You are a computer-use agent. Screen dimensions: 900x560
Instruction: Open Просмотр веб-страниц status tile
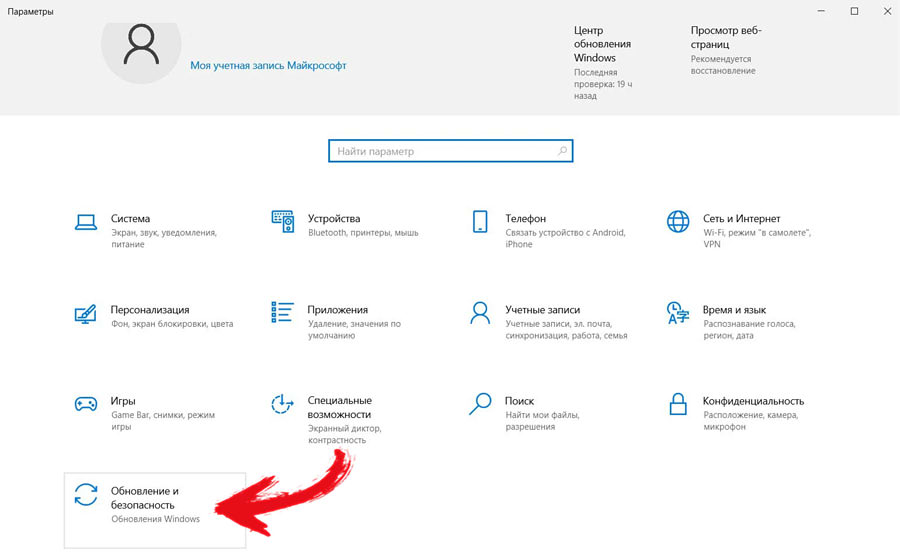click(x=726, y=50)
